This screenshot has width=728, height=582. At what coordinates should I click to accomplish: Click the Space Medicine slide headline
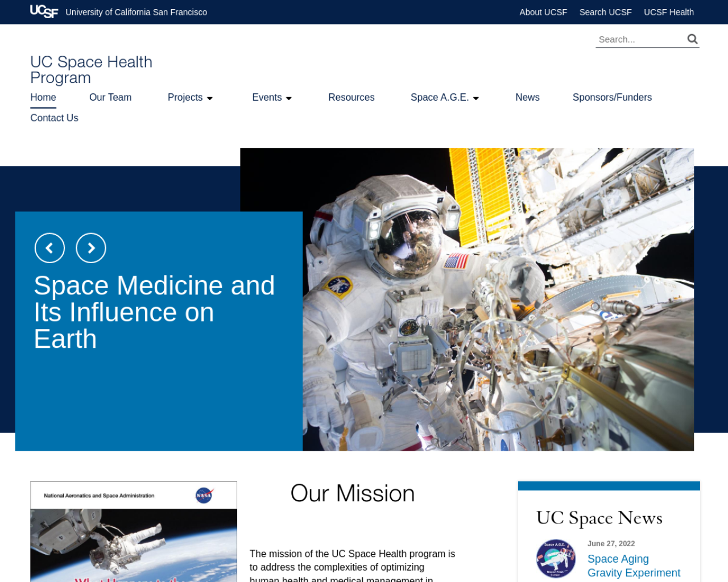(154, 312)
